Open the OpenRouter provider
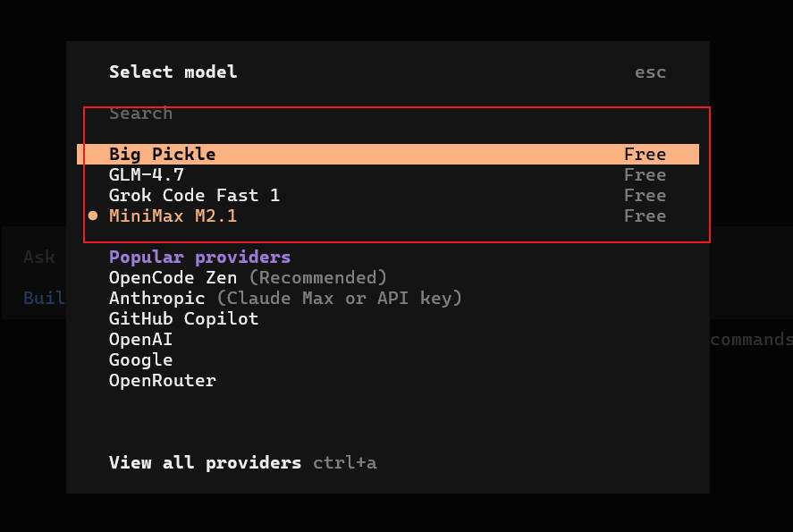Image resolution: width=793 pixels, height=532 pixels. point(162,380)
